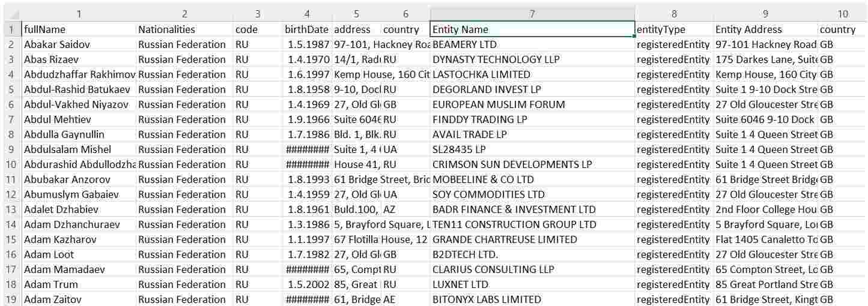Select birthDate cell 1.5.2002
The width and height of the screenshot is (868, 306).
click(307, 284)
